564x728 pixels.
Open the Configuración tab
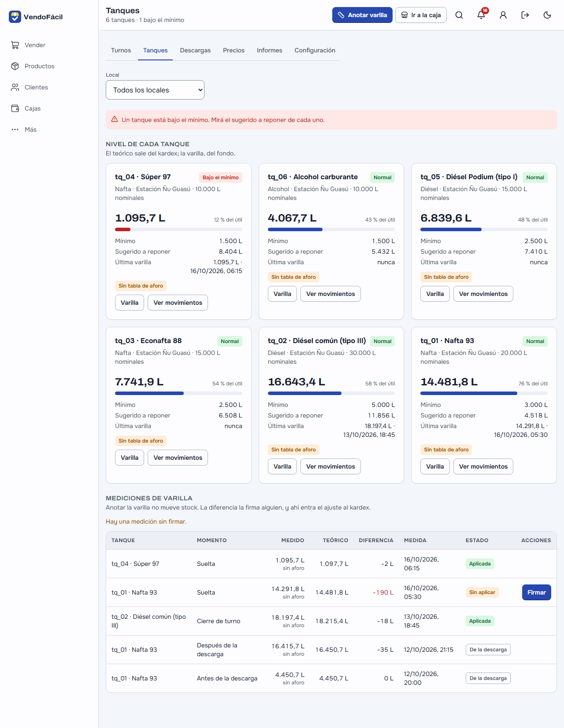tap(315, 50)
